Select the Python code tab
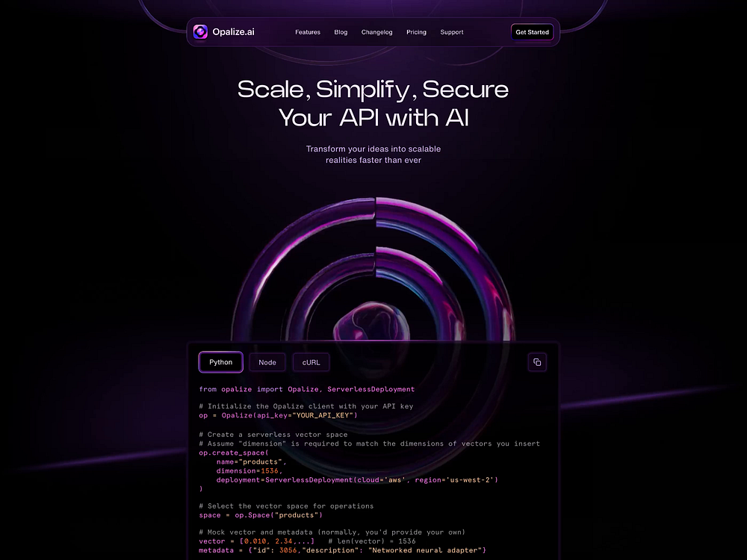This screenshot has height=560, width=747. [220, 362]
